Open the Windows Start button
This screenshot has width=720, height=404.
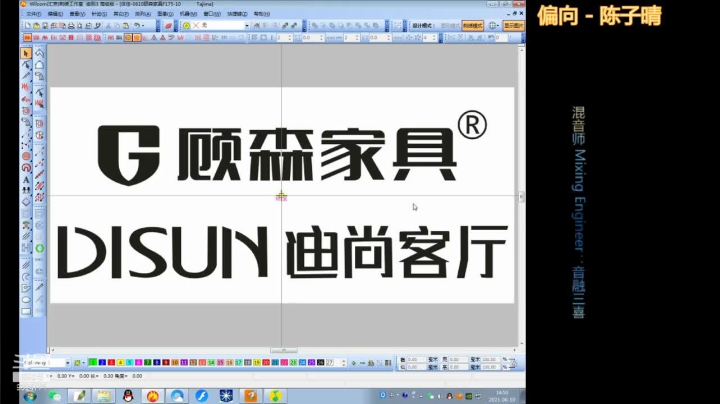click(30, 396)
